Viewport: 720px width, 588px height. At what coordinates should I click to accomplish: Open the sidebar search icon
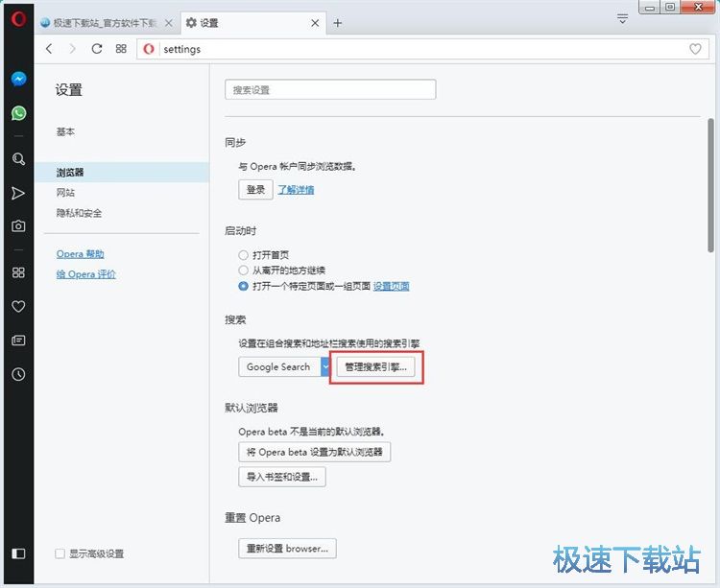pos(18,159)
